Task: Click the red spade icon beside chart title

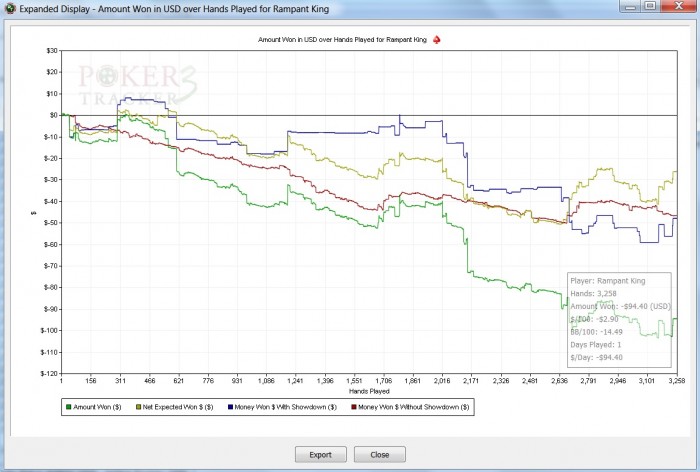Action: [x=437, y=40]
